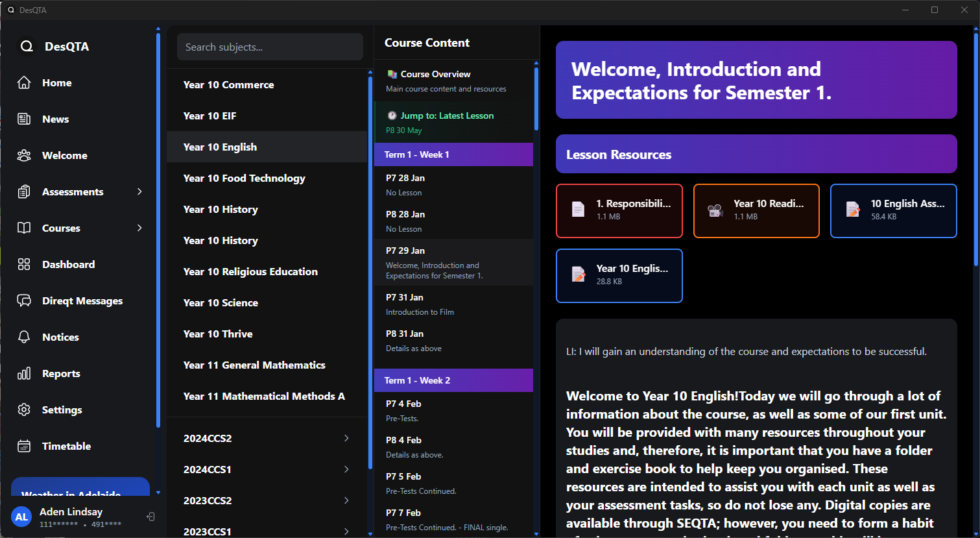980x538 pixels.
Task: Select Year 11 Mathematical Methods A
Action: tap(267, 396)
